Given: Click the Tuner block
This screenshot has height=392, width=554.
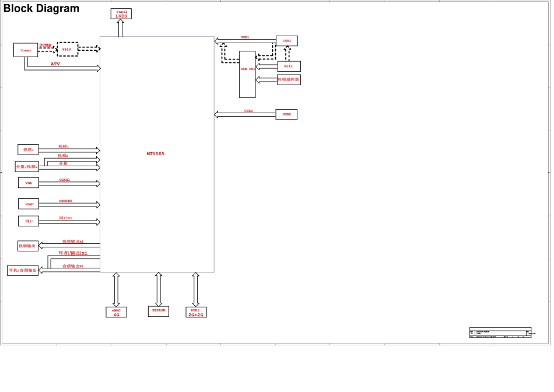Looking at the screenshot, I should (x=26, y=50).
